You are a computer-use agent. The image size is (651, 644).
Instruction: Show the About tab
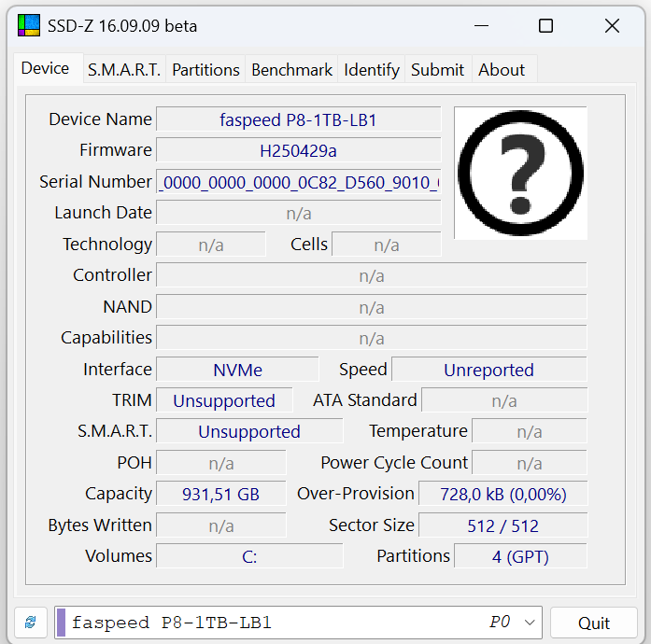(x=502, y=70)
